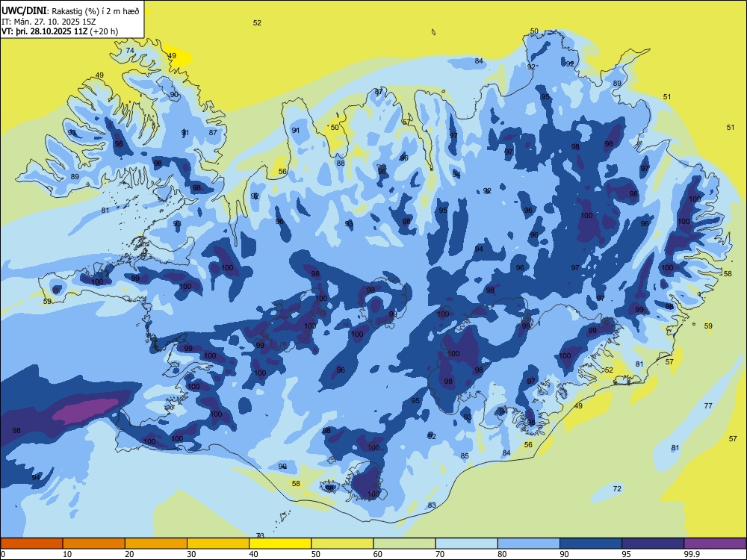Click the legend tick label '80'
Screen dimensions: 747x560
(502, 554)
